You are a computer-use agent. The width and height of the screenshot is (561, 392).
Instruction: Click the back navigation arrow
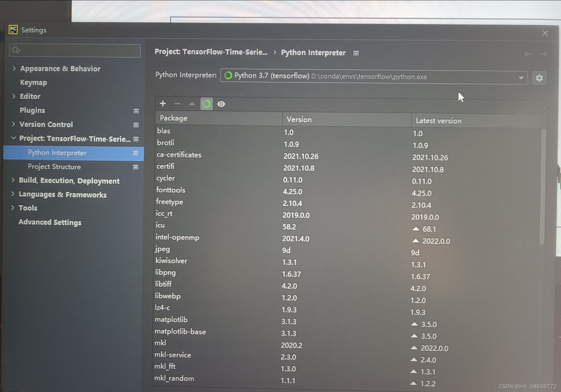point(528,54)
